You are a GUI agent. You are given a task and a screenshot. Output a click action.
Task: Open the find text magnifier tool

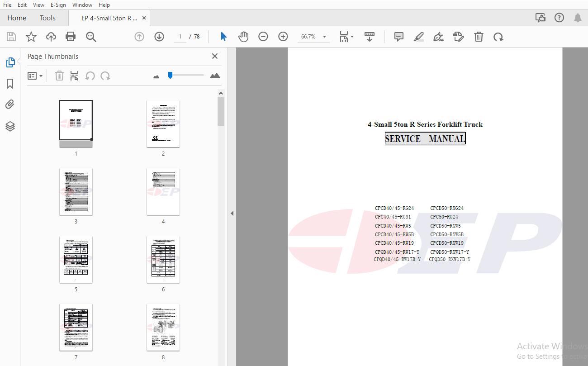(x=91, y=37)
